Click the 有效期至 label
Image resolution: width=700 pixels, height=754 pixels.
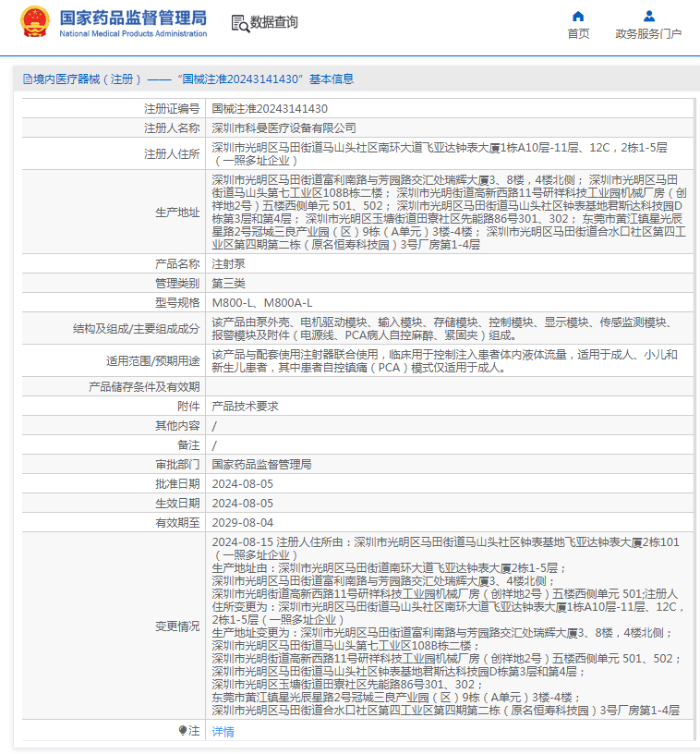177,523
